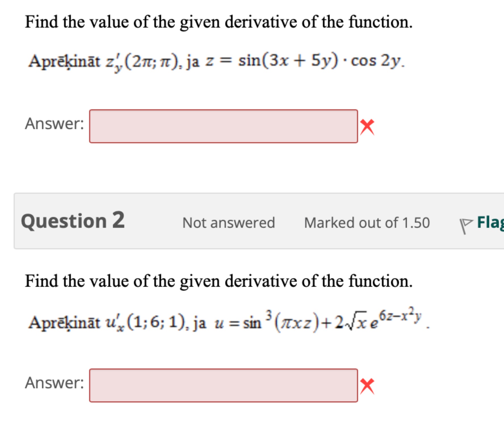This screenshot has width=504, height=439.
Task: Click the 'Marked out of 1.50' text
Action: 367,223
